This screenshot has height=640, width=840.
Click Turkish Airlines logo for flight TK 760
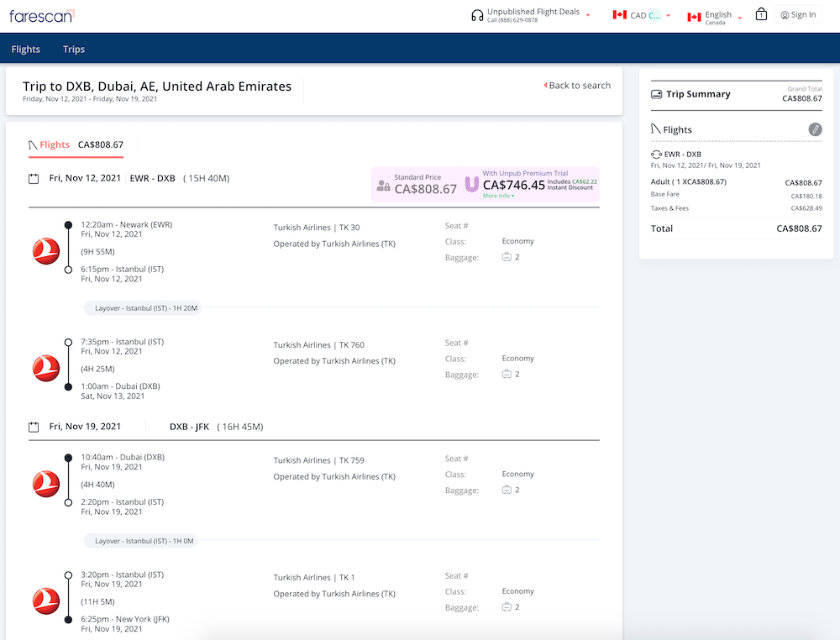46,368
